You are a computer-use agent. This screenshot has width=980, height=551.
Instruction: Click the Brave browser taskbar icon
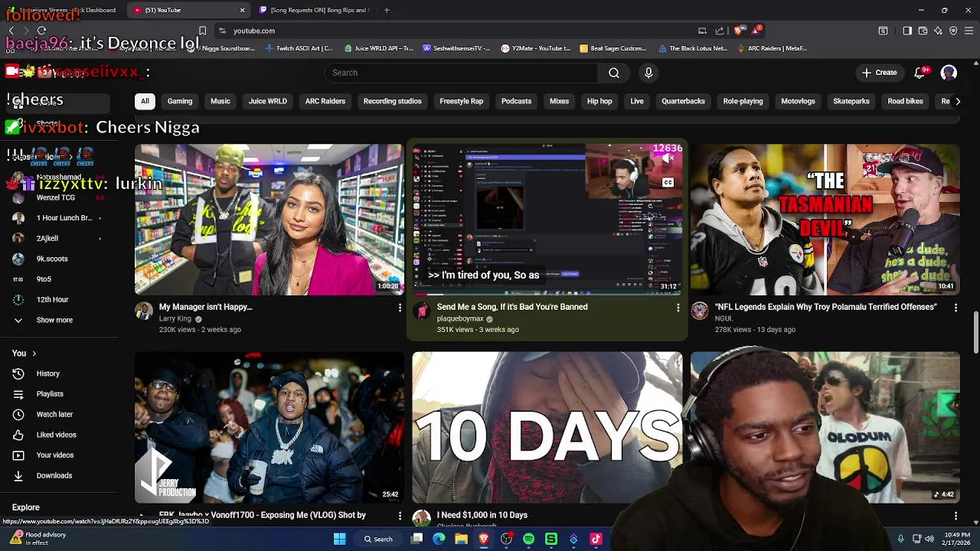pyautogui.click(x=484, y=539)
